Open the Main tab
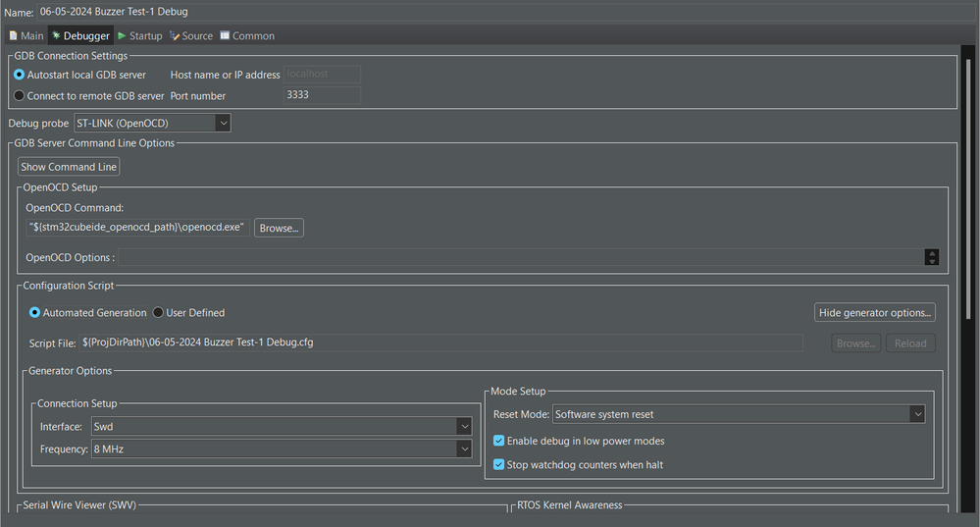This screenshot has height=527, width=980. click(26, 36)
